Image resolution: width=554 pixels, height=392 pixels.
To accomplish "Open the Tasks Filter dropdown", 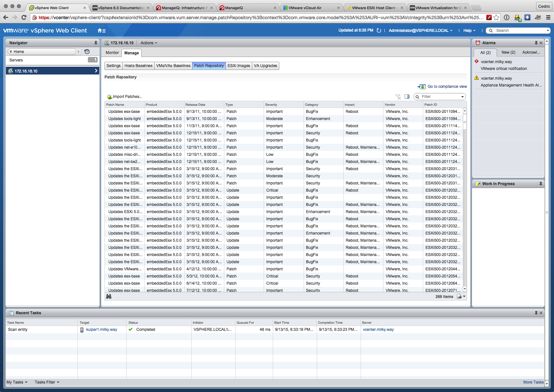I will click(x=47, y=382).
